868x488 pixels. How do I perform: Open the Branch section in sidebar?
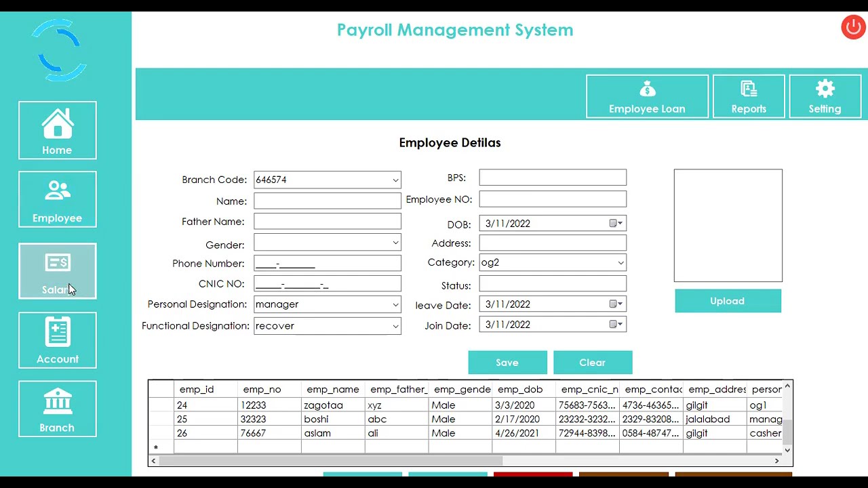coord(58,409)
